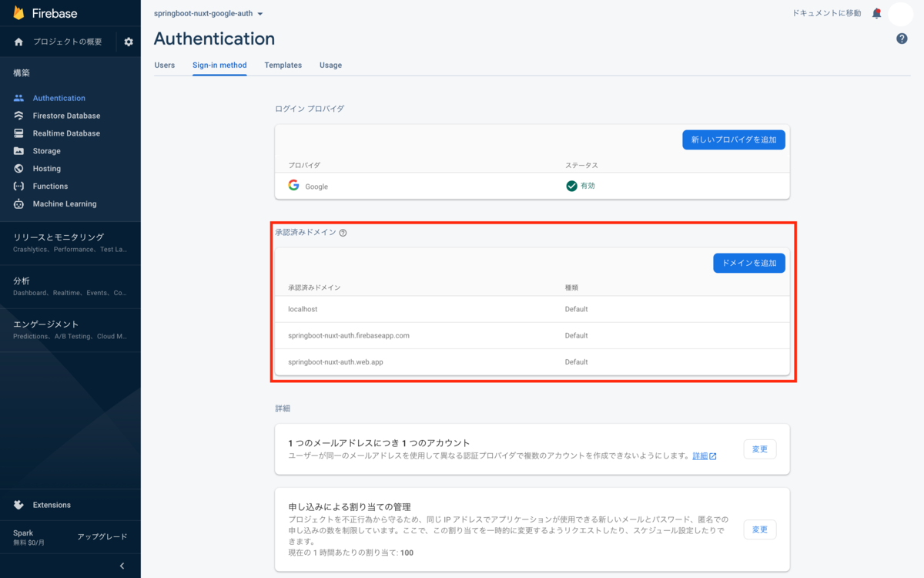Screen dimensions: 924x578
Task: Click the Spark plan label
Action: (x=23, y=533)
